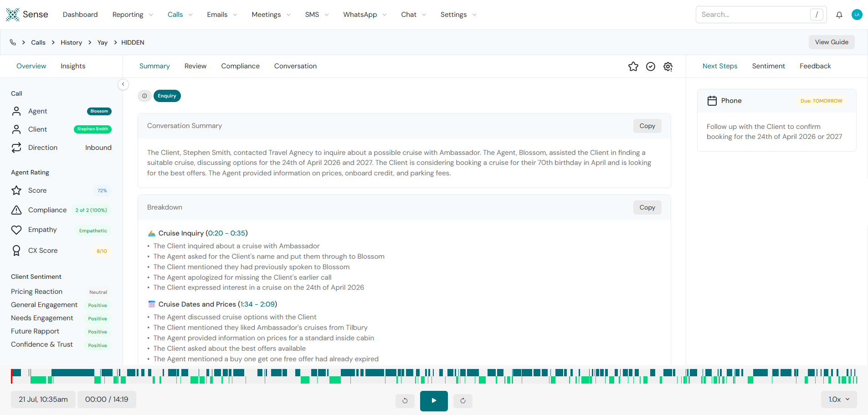Switch to the Compliance tab
This screenshot has height=415, width=868.
tap(240, 66)
